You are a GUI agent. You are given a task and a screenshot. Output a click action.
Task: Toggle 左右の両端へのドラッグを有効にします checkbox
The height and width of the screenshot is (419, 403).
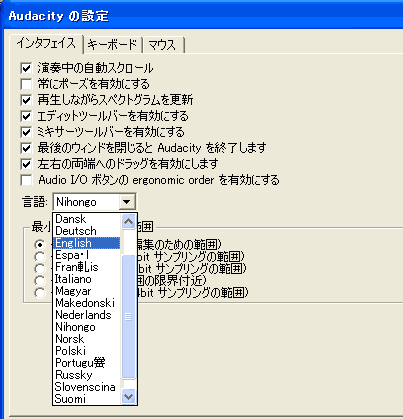click(x=26, y=164)
